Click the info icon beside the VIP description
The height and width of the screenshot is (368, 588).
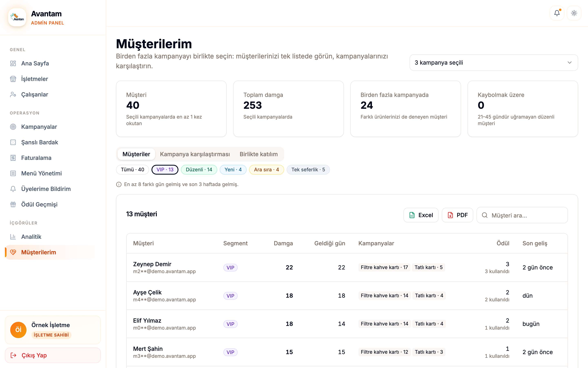pyautogui.click(x=119, y=184)
